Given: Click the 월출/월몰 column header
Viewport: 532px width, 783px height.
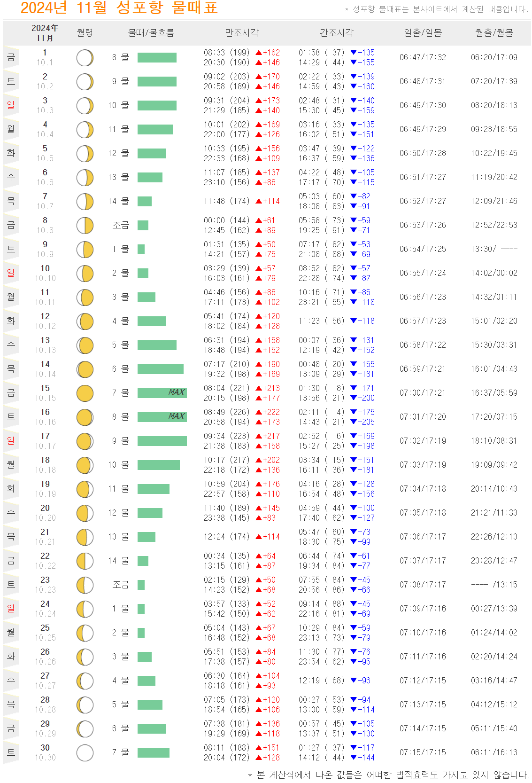Looking at the screenshot, I should click(494, 33).
